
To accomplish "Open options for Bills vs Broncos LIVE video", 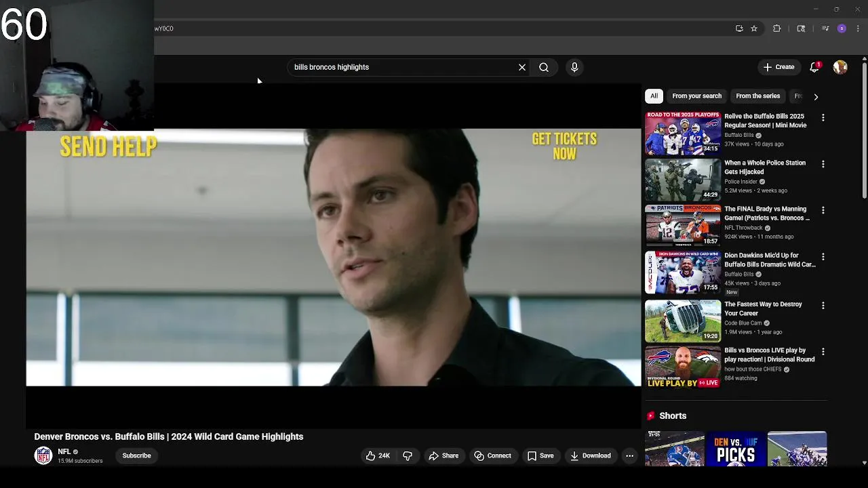I will click(823, 352).
